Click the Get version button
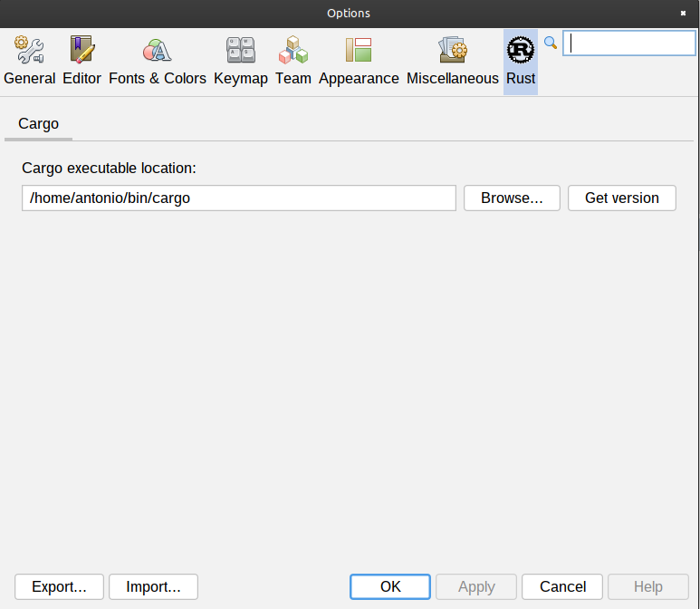Screen dimensions: 700x609 tap(622, 198)
